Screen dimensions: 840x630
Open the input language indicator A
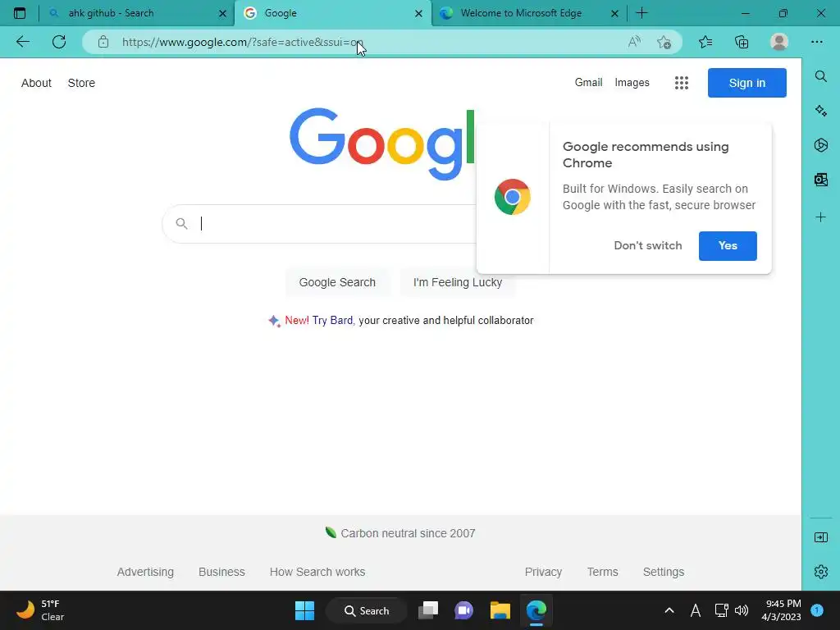696,610
